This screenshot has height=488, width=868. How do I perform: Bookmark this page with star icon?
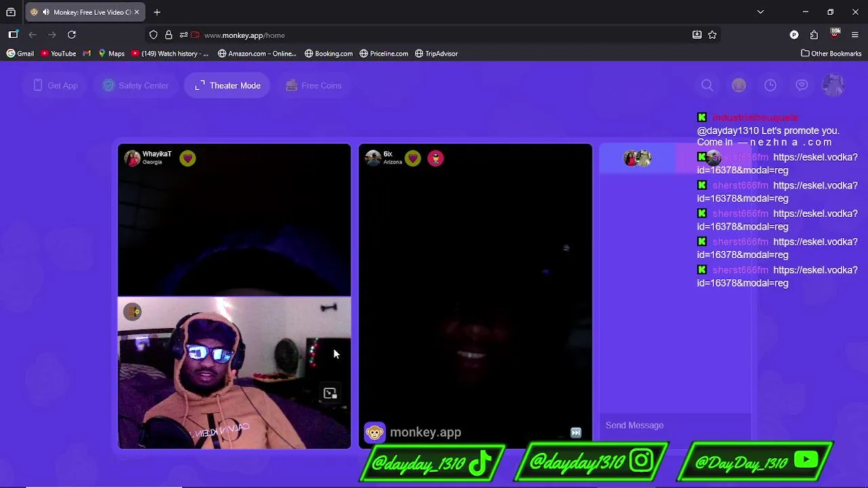click(x=712, y=35)
